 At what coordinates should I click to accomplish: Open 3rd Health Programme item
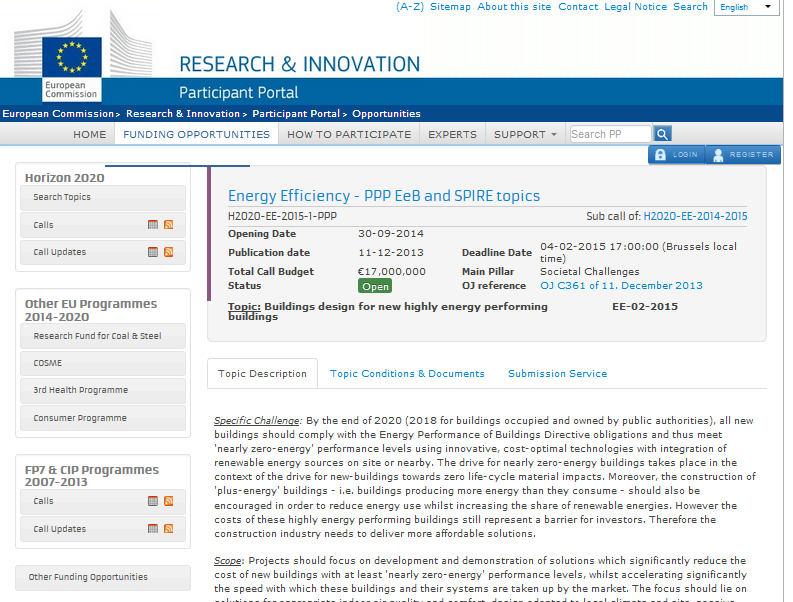coord(103,391)
